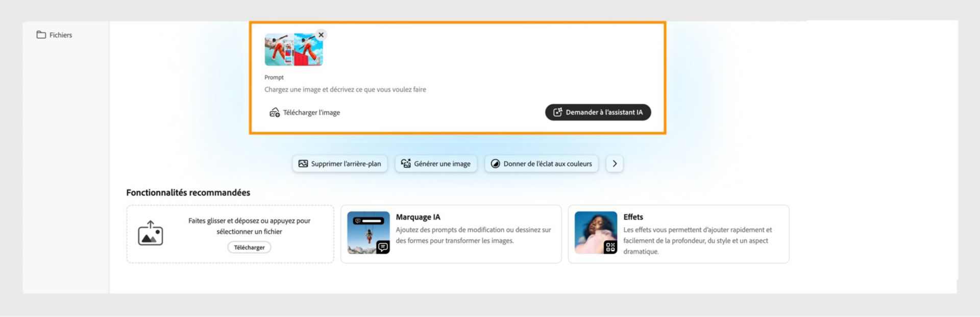Viewport: 980px width, 317px height.
Task: Click the small Télécharger button in the drop zone
Action: tap(249, 248)
